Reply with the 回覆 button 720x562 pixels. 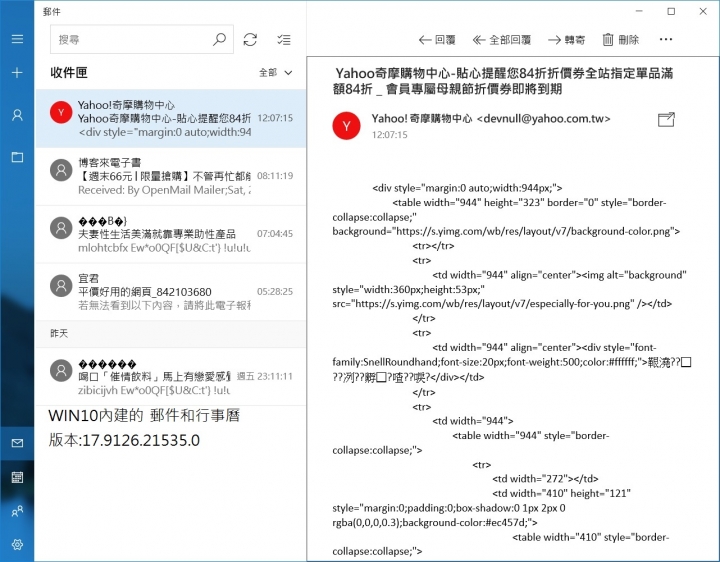[437, 40]
